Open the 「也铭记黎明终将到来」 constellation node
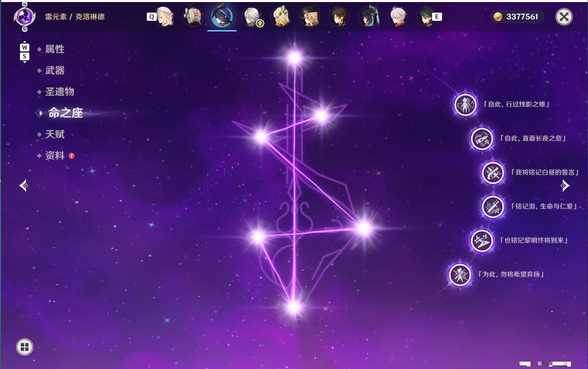 (x=482, y=241)
